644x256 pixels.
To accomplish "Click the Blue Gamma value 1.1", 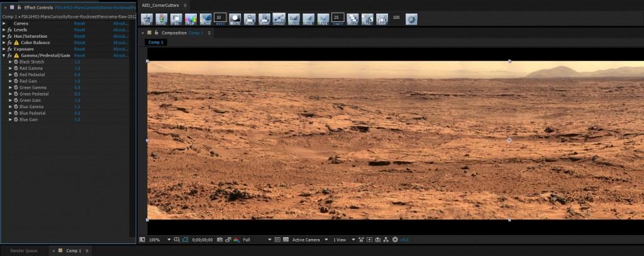I will pyautogui.click(x=77, y=106).
